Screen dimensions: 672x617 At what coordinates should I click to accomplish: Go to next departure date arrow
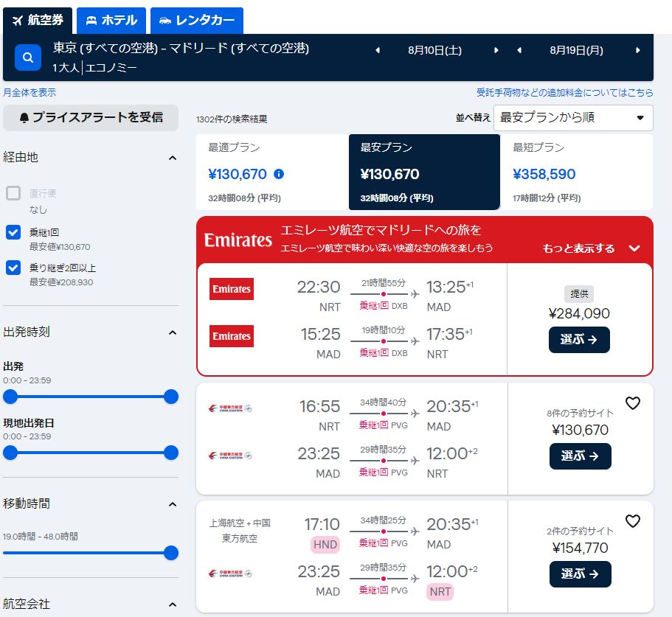[x=496, y=50]
